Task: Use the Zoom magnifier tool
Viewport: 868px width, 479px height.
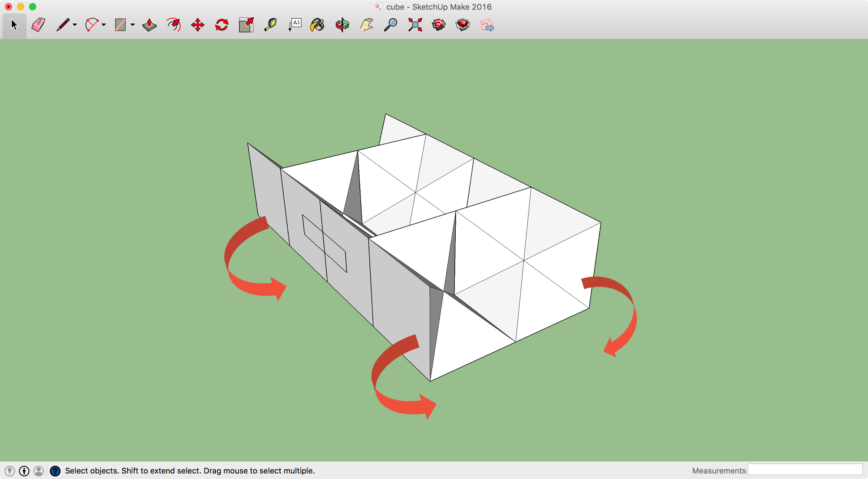Action: [390, 25]
